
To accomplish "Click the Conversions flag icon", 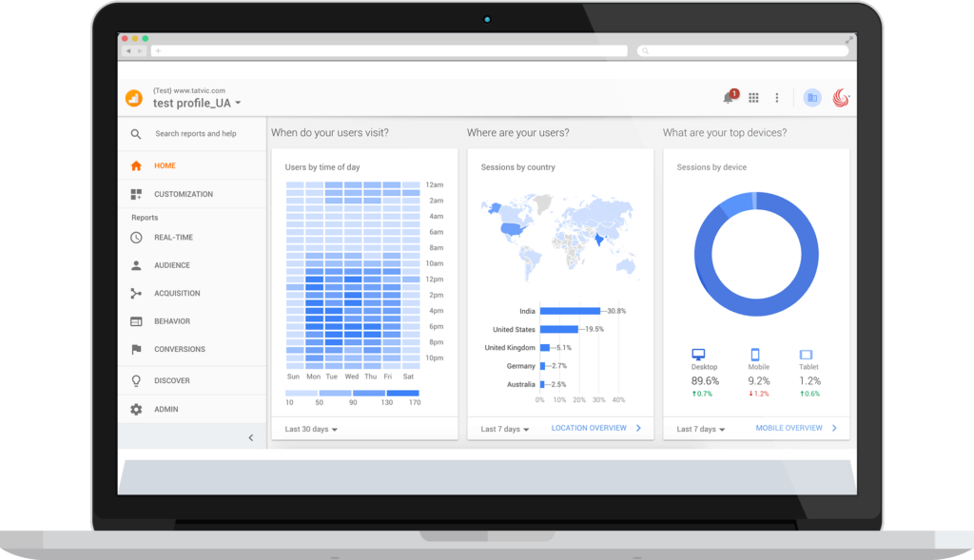I will tap(136, 350).
